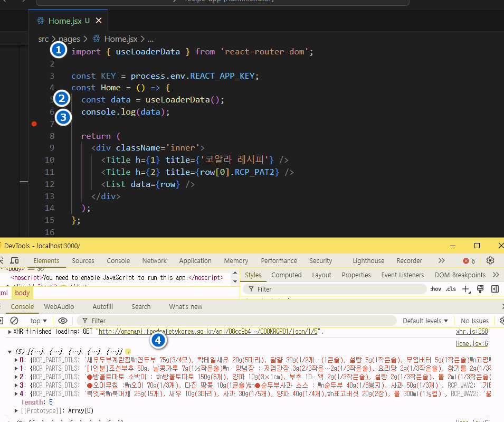Toggle breakpoint red dot on line 7
The image size is (504, 422).
[34, 124]
